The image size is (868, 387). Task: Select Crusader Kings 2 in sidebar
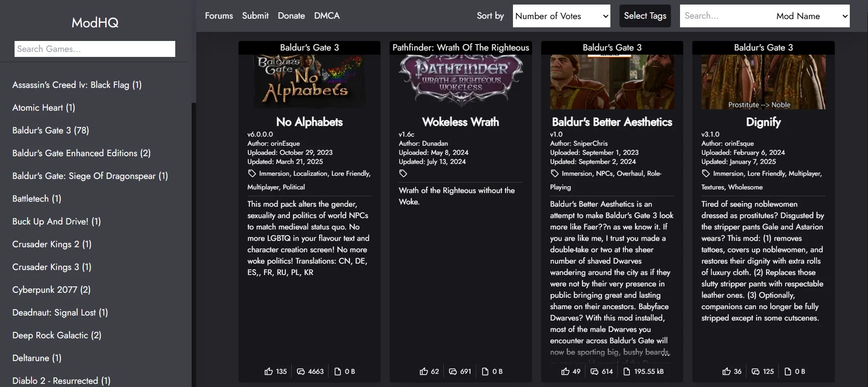pos(52,244)
